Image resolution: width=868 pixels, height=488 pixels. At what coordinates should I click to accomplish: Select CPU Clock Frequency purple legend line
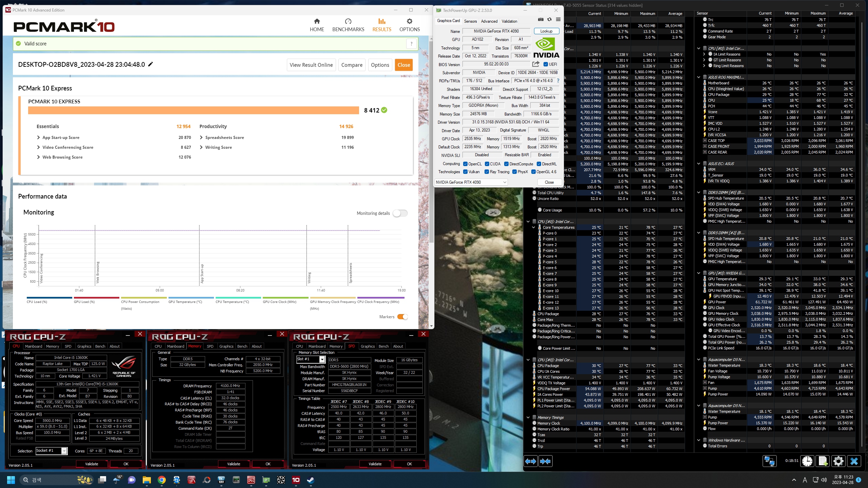pos(381,298)
